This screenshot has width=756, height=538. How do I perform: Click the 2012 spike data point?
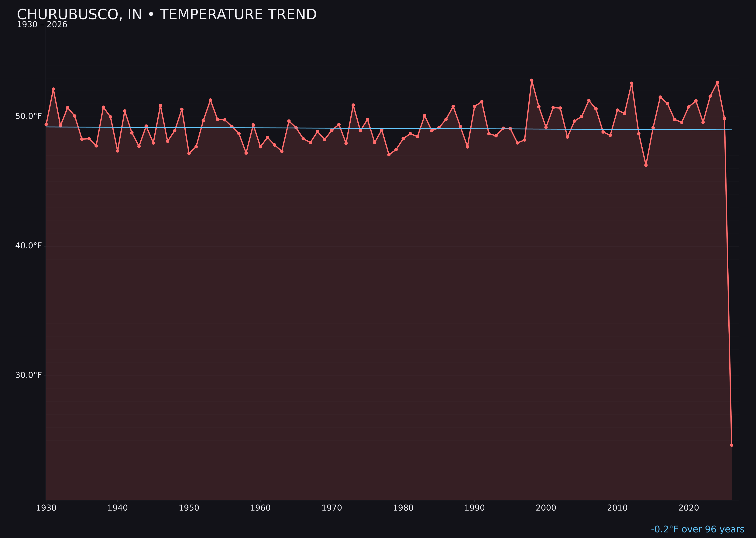point(632,83)
